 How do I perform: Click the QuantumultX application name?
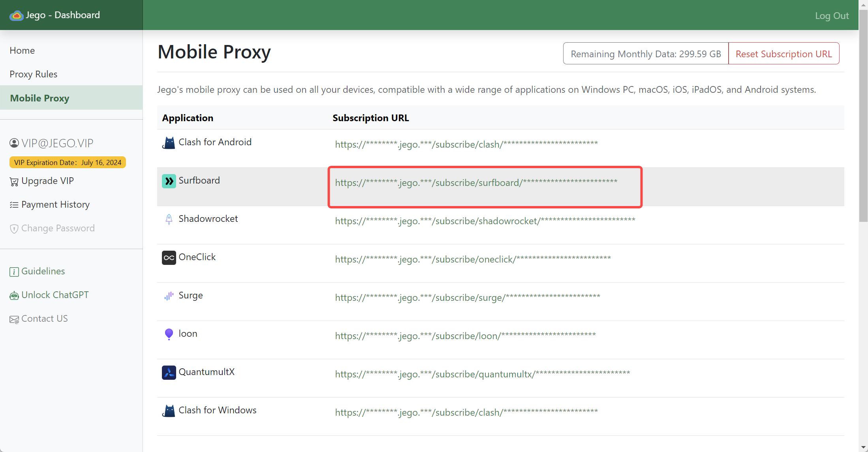[207, 372]
